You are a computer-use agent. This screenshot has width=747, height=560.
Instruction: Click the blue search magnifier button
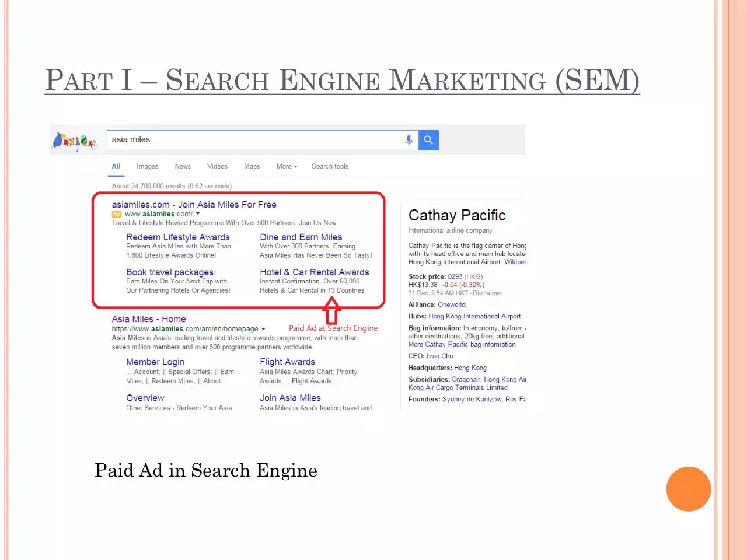pos(428,140)
